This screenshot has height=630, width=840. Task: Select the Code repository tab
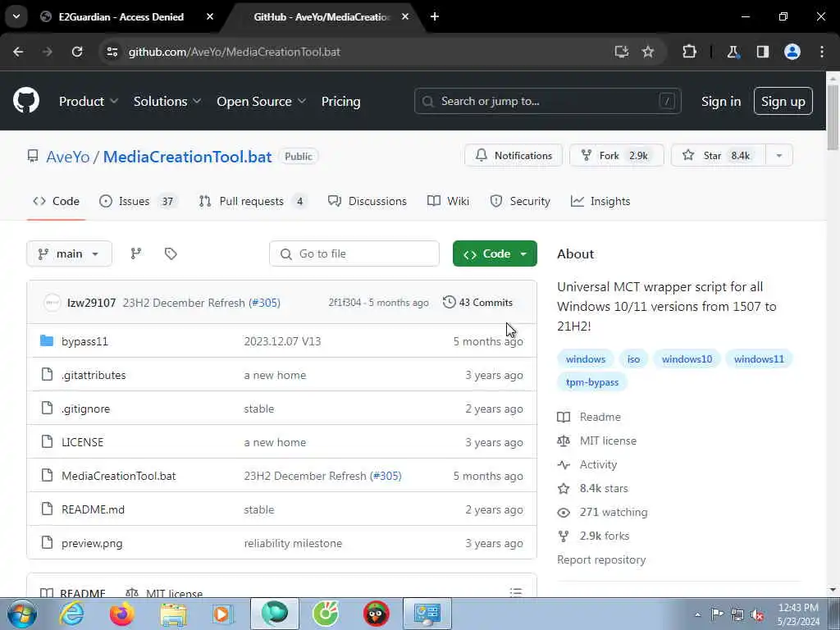click(x=57, y=201)
